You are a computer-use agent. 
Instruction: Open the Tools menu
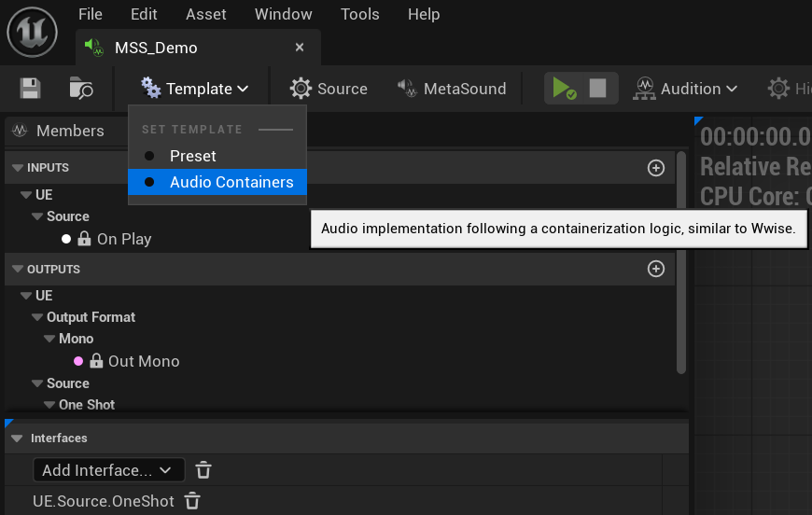(x=360, y=14)
